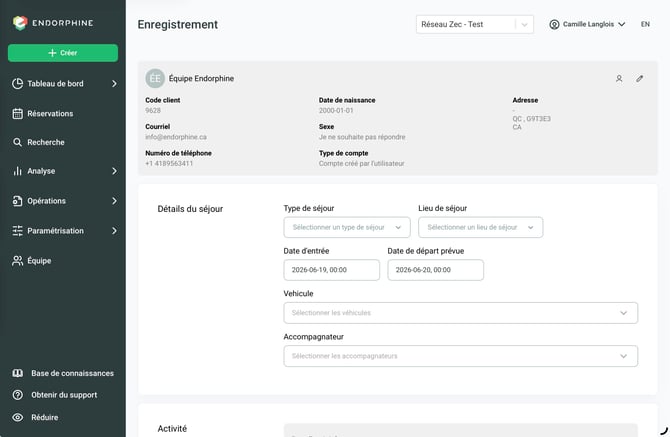670x437 pixels.
Task: Open the client profile person icon
Action: [x=619, y=79]
